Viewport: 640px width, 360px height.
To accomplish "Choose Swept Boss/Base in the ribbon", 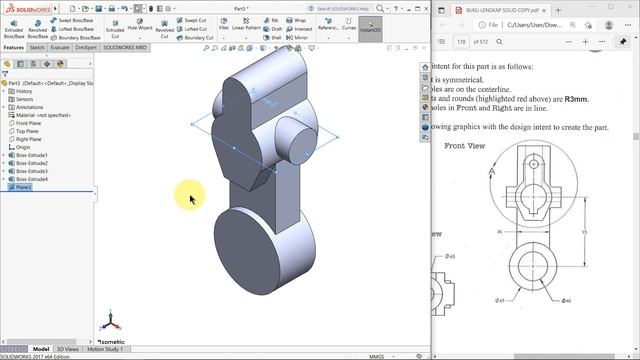I will [72, 20].
